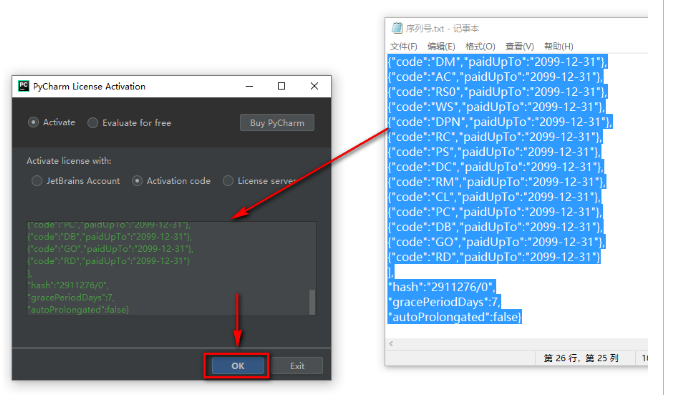Click the "code":"PC" line in Notepad
The height and width of the screenshot is (395, 675).
tap(495, 212)
